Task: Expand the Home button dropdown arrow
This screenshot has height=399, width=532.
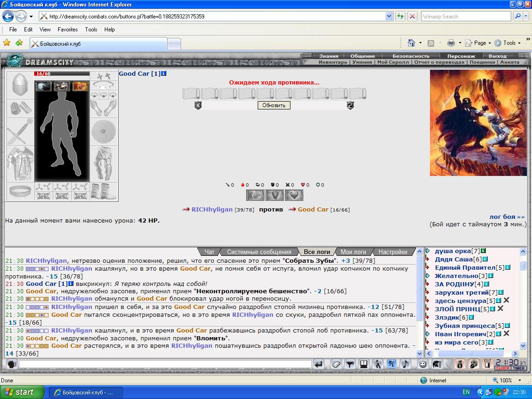Action: click(420, 43)
